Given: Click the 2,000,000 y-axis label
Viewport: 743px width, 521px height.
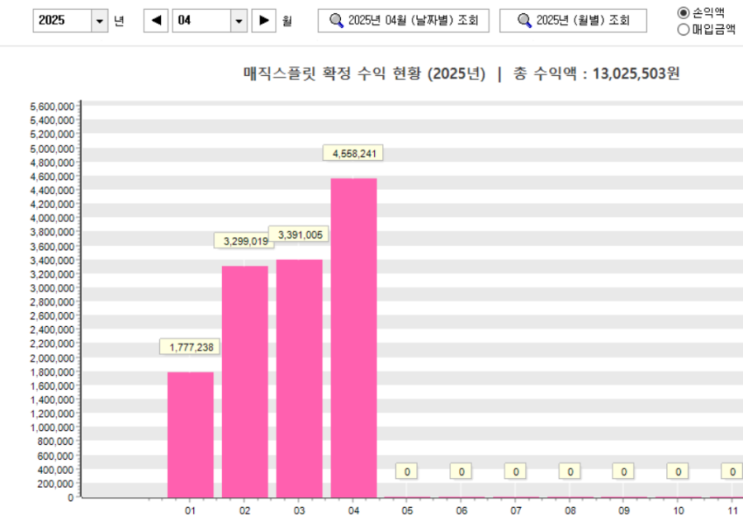Looking at the screenshot, I should click(52, 358).
